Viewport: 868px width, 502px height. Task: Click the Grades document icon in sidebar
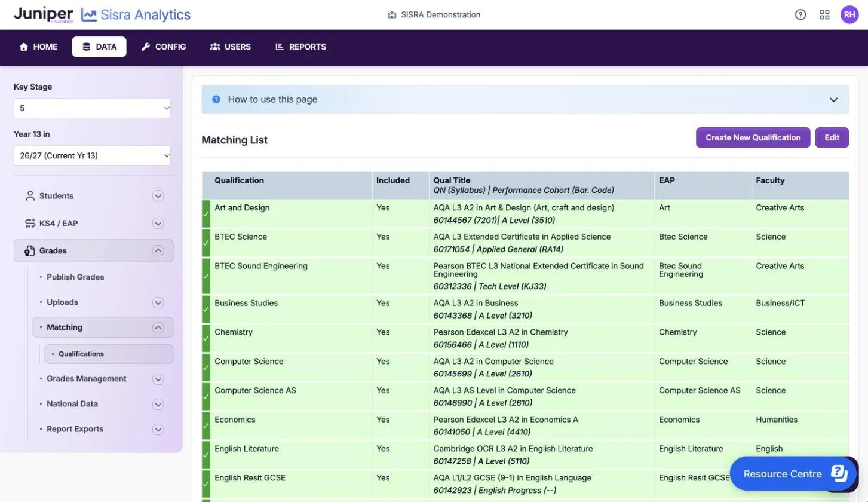[x=30, y=251]
